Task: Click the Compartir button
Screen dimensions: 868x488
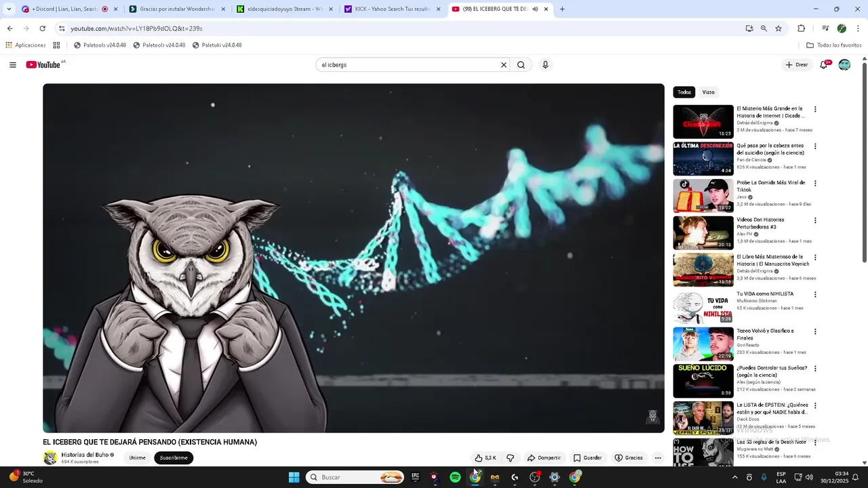Action: (544, 458)
